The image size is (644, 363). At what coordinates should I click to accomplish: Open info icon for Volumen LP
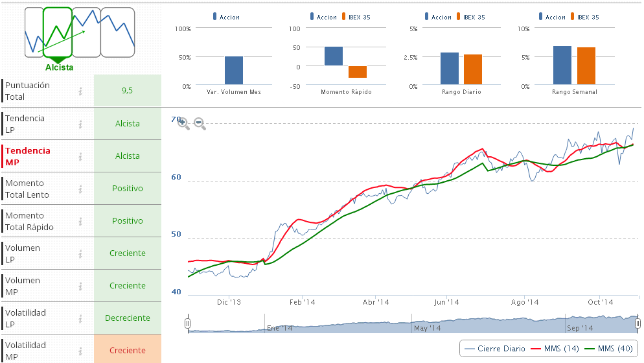pos(80,253)
